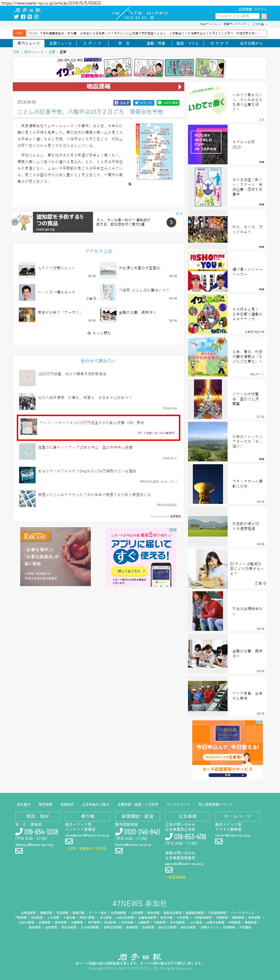Open the LINE icon in the header

(x=30, y=17)
